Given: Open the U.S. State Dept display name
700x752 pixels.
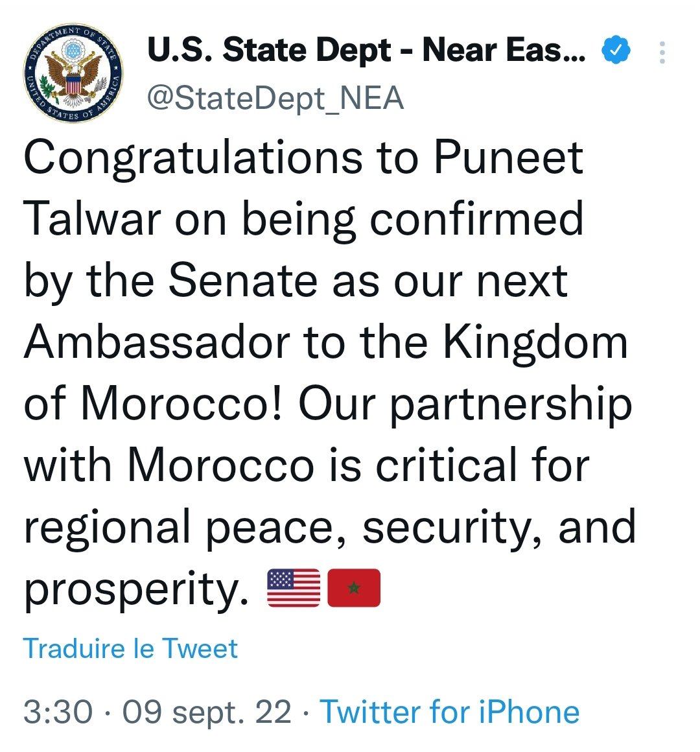Looking at the screenshot, I should point(366,51).
